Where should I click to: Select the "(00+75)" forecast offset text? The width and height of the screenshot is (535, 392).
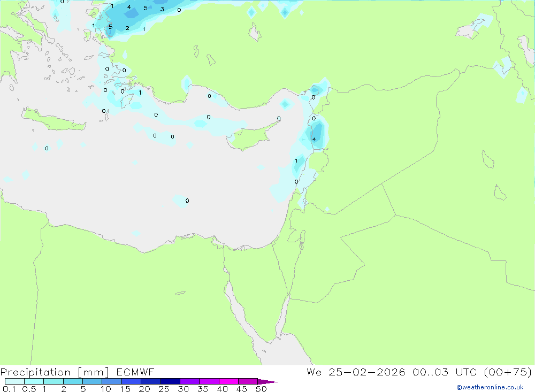click(508, 372)
